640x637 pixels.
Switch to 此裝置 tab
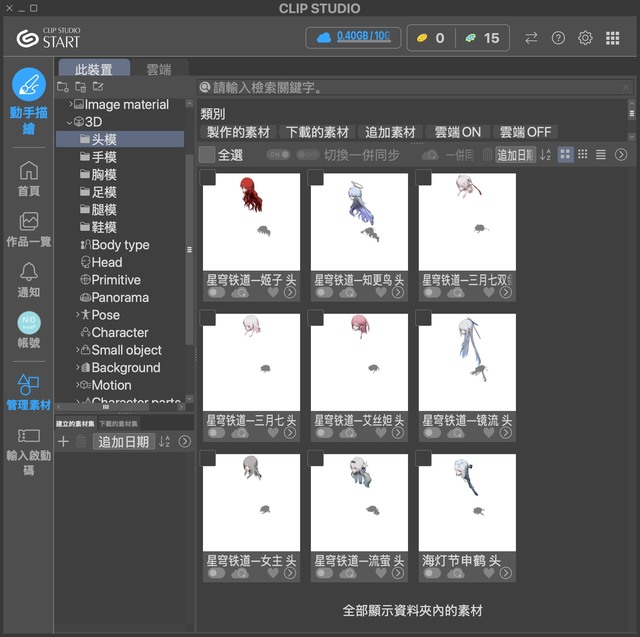(x=94, y=69)
